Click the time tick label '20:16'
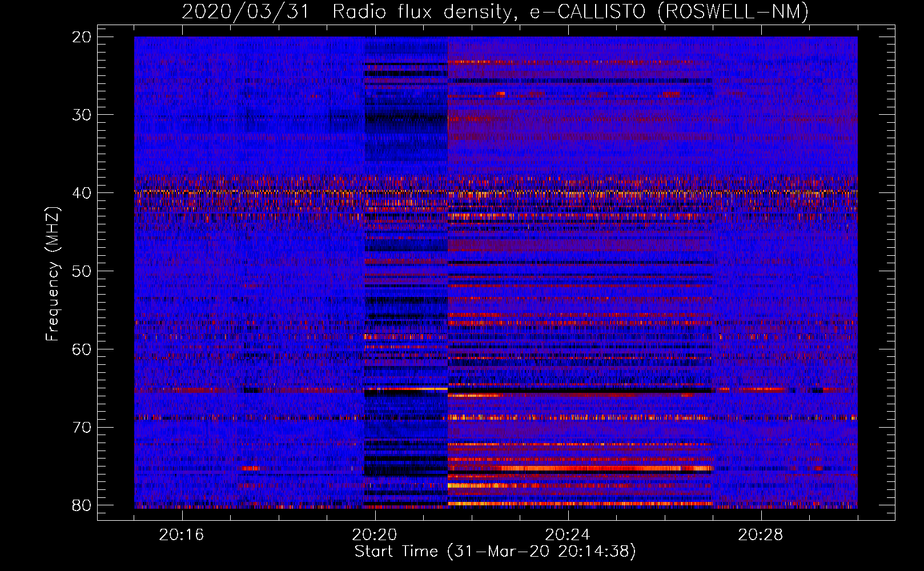The width and height of the screenshot is (924, 571). click(182, 535)
